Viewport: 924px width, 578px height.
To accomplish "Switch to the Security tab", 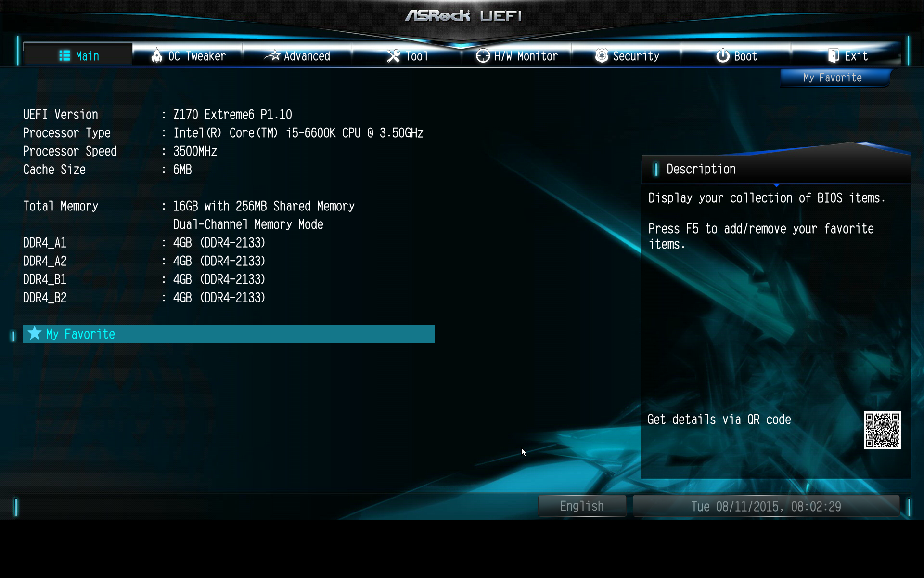I will [627, 54].
